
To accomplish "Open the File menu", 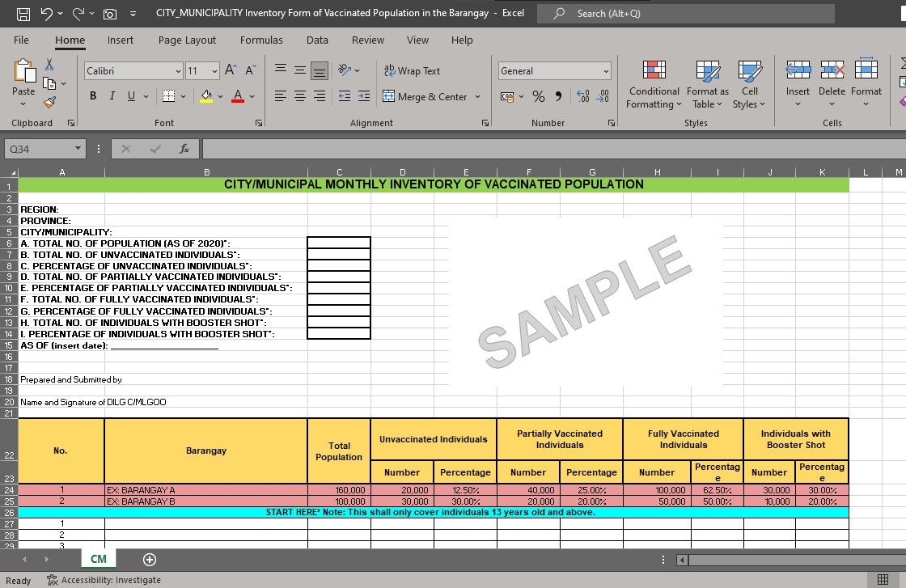I will pyautogui.click(x=21, y=40).
